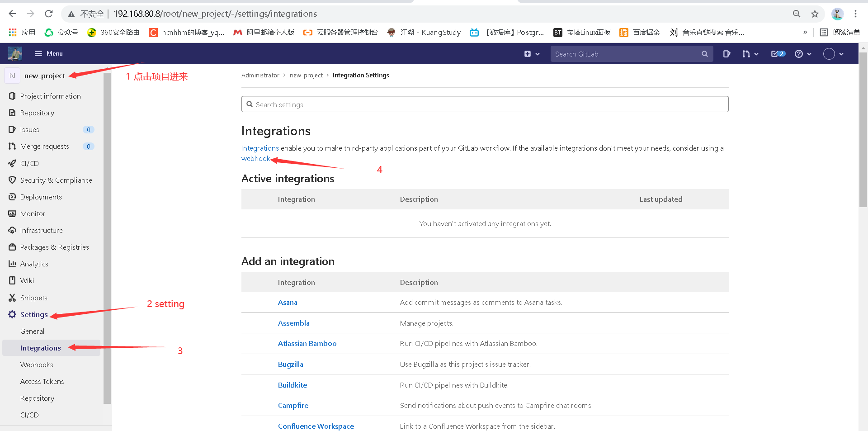Open the webhook link
The height and width of the screenshot is (431, 868).
[x=255, y=158]
